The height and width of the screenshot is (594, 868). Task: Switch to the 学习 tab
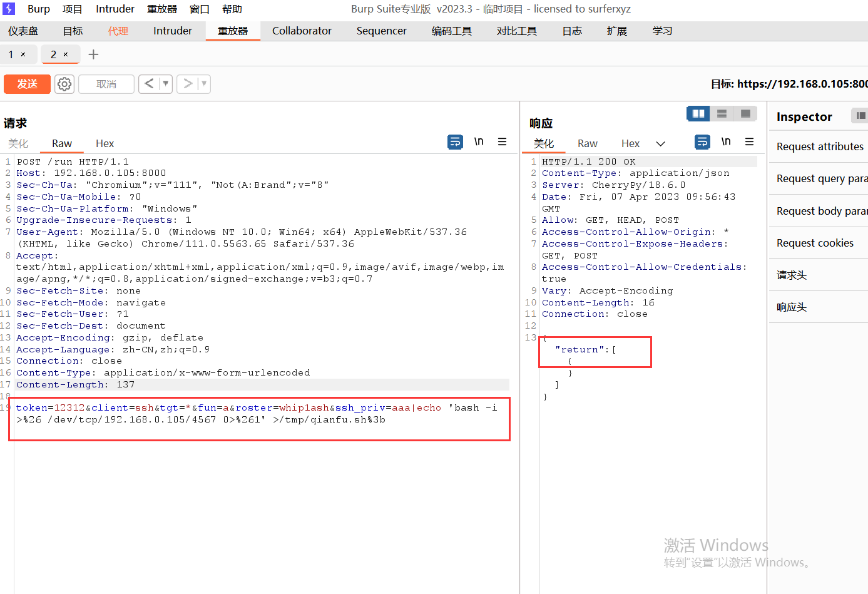[x=663, y=31]
